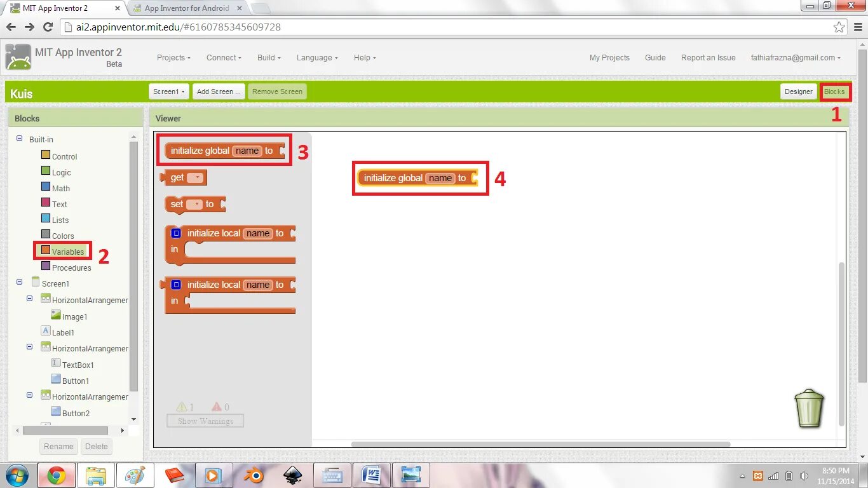The height and width of the screenshot is (488, 868).
Task: Switch to the Blocks view
Action: [x=834, y=91]
